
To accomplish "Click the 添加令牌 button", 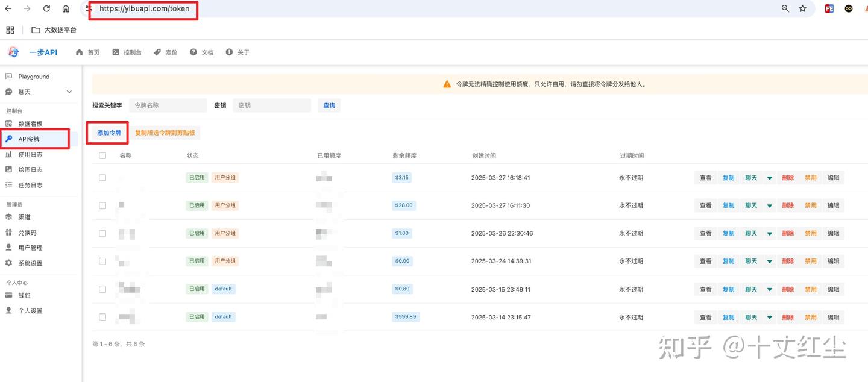I will [107, 133].
